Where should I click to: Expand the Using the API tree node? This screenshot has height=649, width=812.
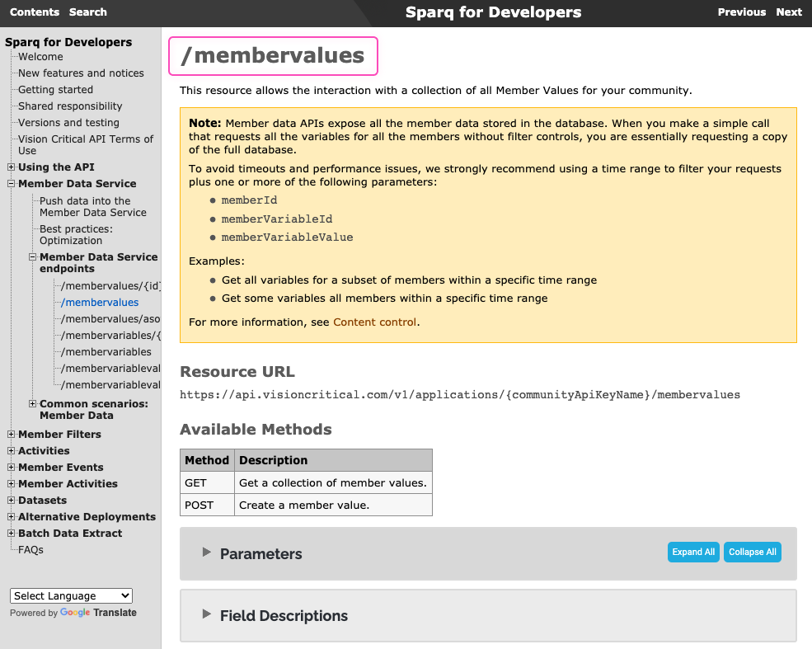[12, 167]
